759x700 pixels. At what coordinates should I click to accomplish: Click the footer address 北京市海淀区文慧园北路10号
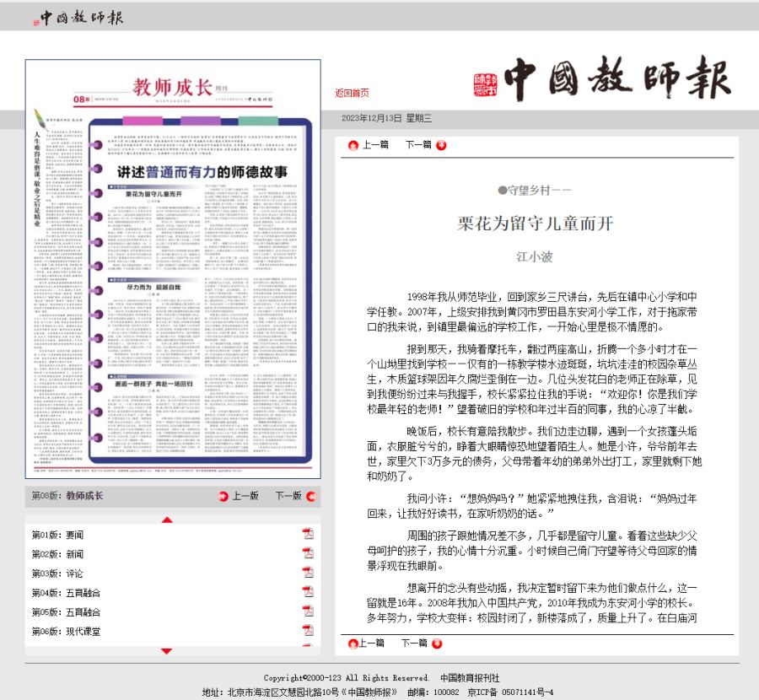click(x=283, y=692)
